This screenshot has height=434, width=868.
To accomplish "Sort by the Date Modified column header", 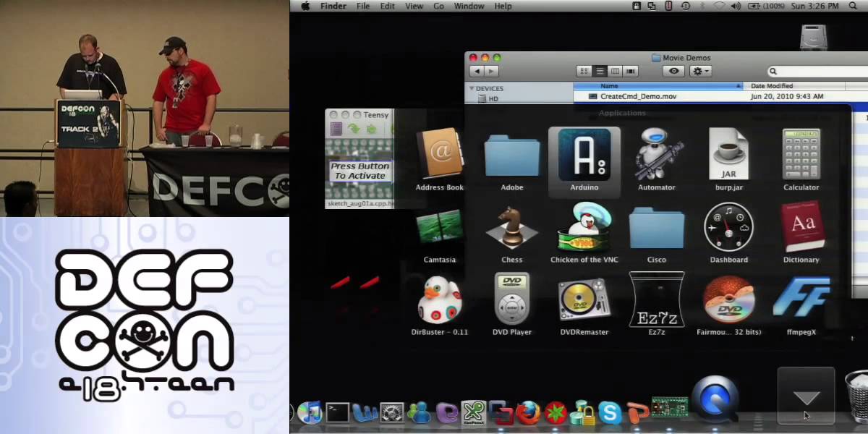I will [794, 86].
